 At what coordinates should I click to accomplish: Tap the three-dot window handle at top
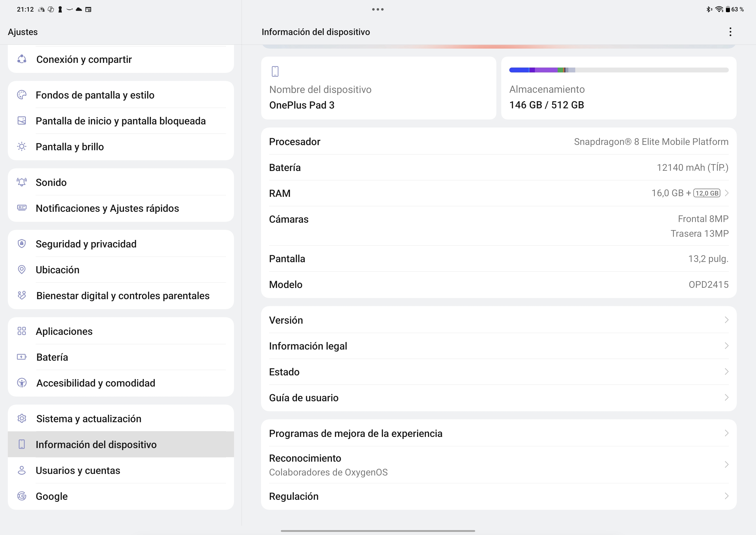pyautogui.click(x=378, y=9)
